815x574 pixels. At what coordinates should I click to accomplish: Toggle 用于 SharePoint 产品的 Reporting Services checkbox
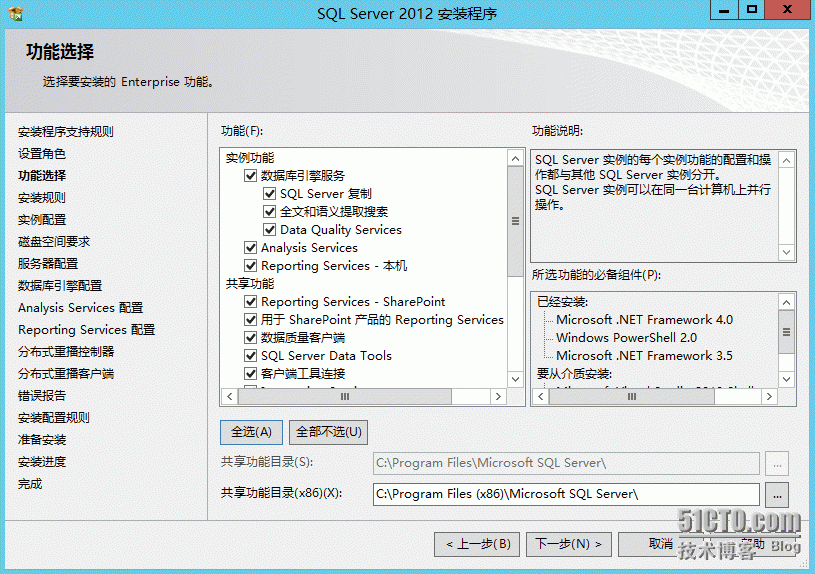[x=251, y=320]
